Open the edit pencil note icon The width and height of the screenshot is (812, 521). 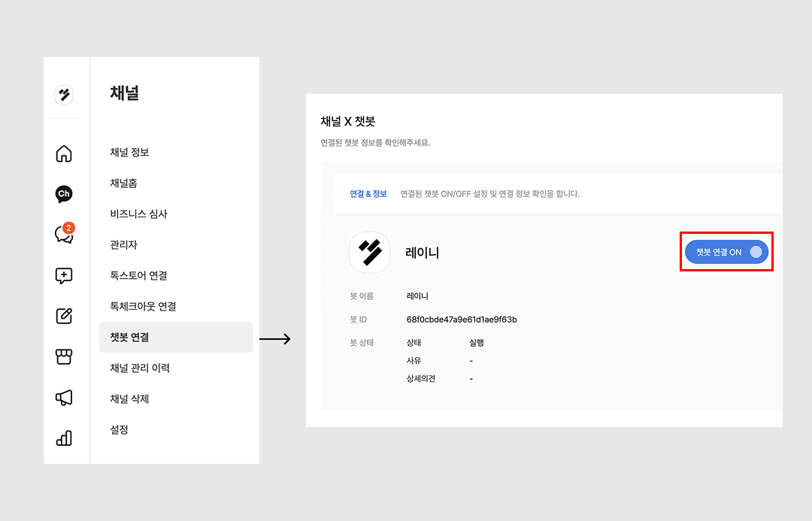click(x=64, y=316)
